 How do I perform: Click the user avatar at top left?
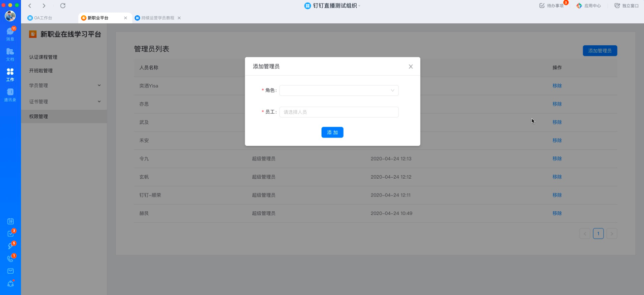[10, 16]
